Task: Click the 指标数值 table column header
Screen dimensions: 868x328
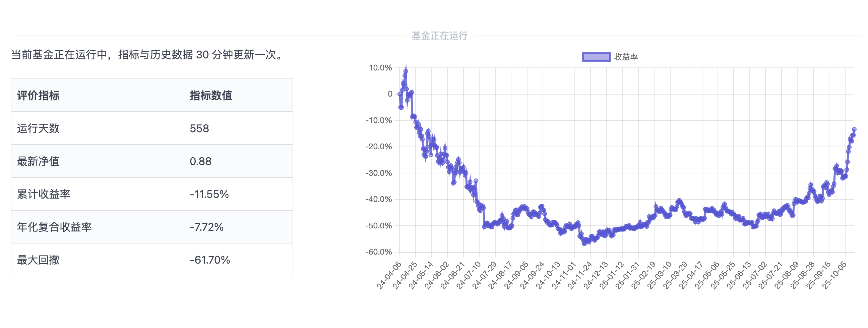Action: pyautogui.click(x=211, y=95)
